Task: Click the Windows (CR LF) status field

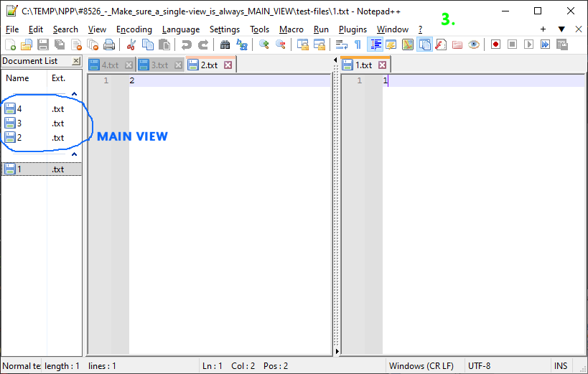Action: click(x=421, y=366)
